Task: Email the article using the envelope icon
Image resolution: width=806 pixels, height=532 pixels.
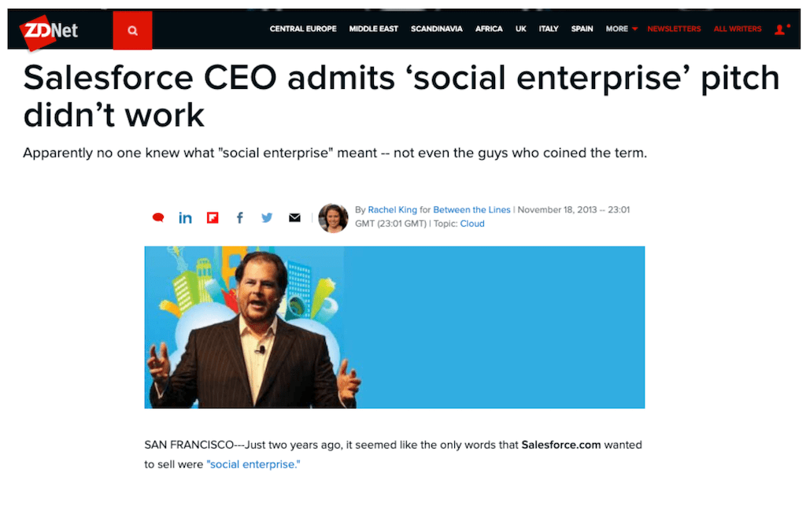Action: pos(294,217)
